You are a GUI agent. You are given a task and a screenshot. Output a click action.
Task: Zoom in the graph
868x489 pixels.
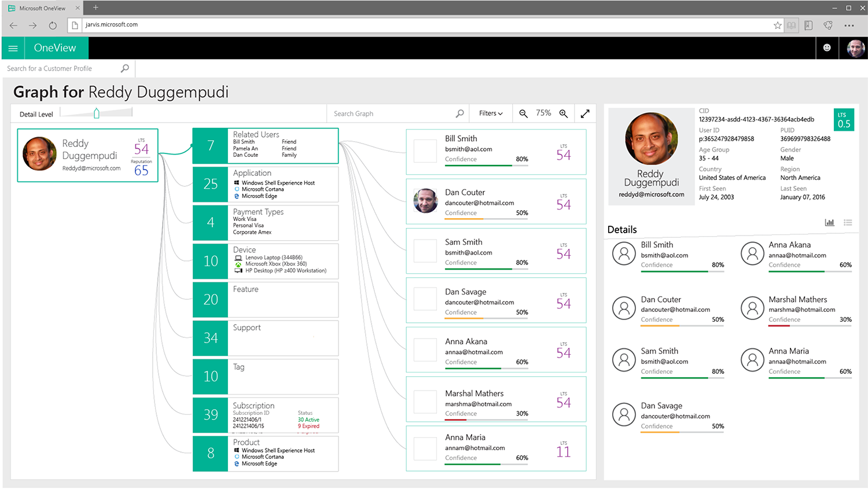563,113
